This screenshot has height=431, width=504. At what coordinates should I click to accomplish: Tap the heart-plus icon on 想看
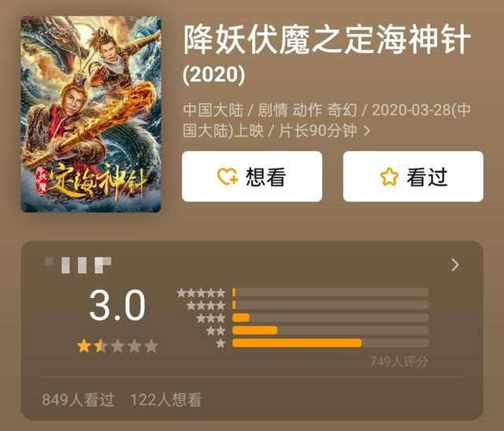point(228,176)
